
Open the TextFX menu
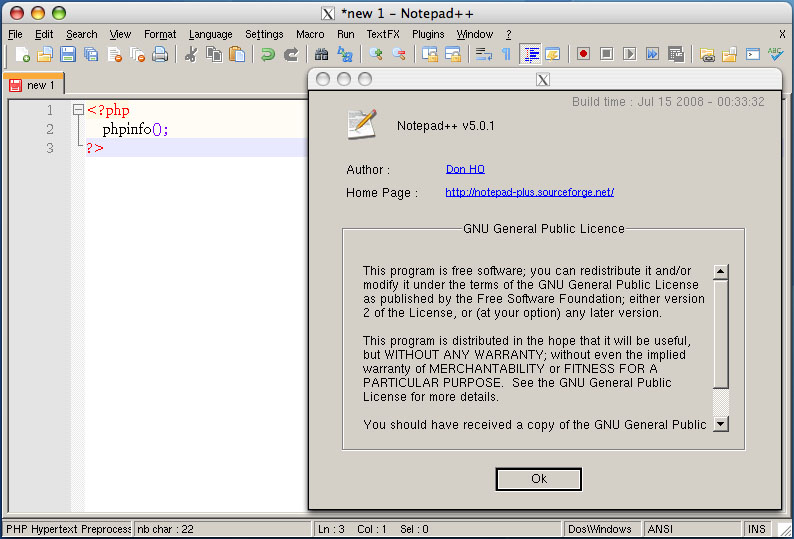[x=383, y=34]
